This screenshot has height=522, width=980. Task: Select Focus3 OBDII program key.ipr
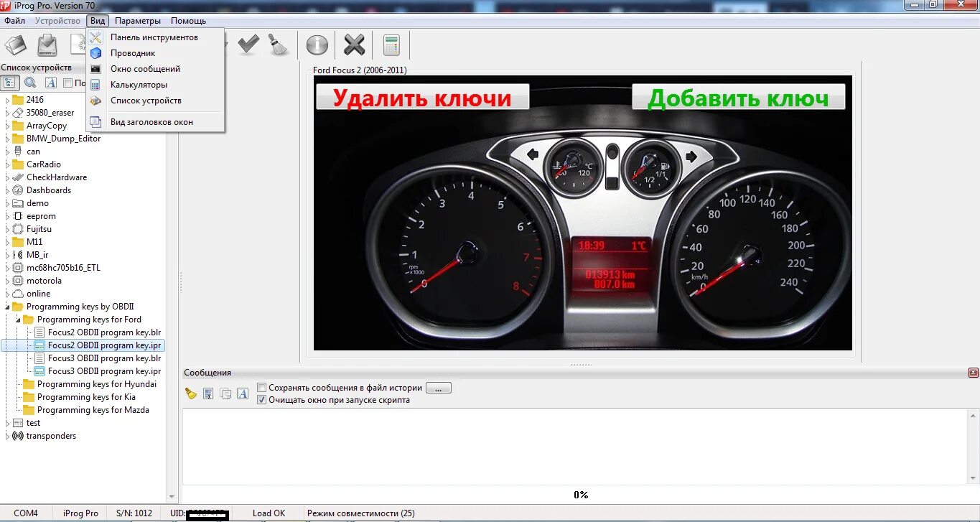[x=104, y=371]
